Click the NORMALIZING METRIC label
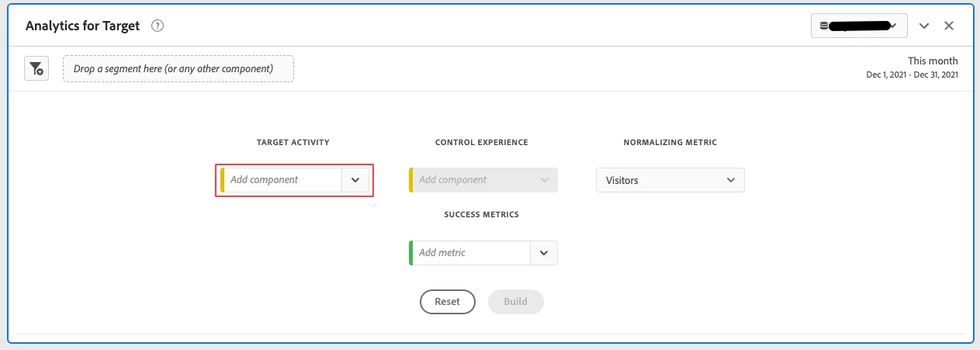Image resolution: width=980 pixels, height=350 pixels. (670, 143)
